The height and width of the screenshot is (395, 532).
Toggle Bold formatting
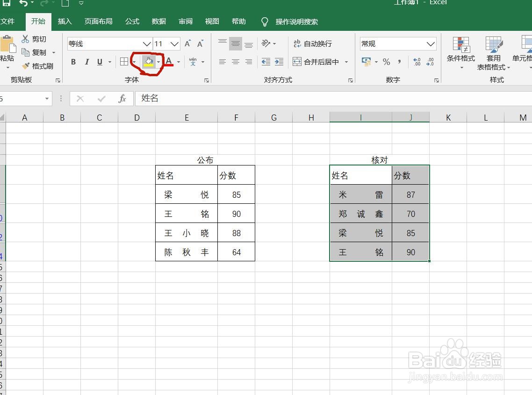pos(73,62)
